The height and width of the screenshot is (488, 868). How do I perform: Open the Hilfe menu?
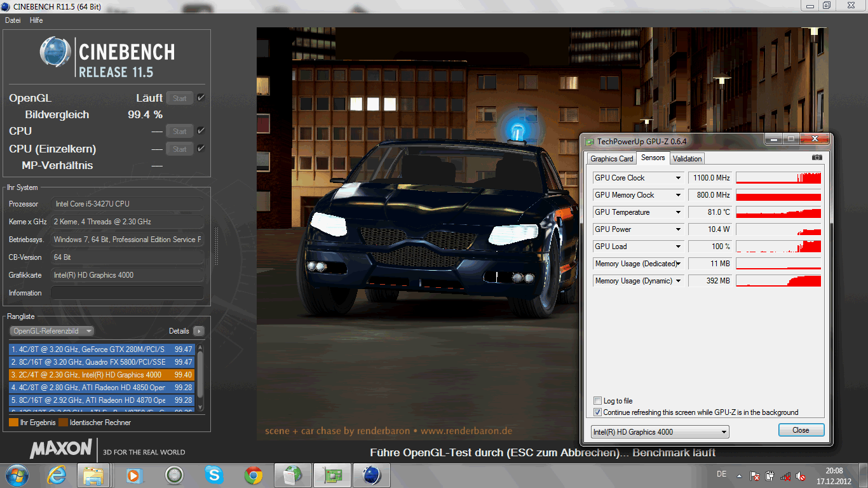pyautogui.click(x=36, y=20)
